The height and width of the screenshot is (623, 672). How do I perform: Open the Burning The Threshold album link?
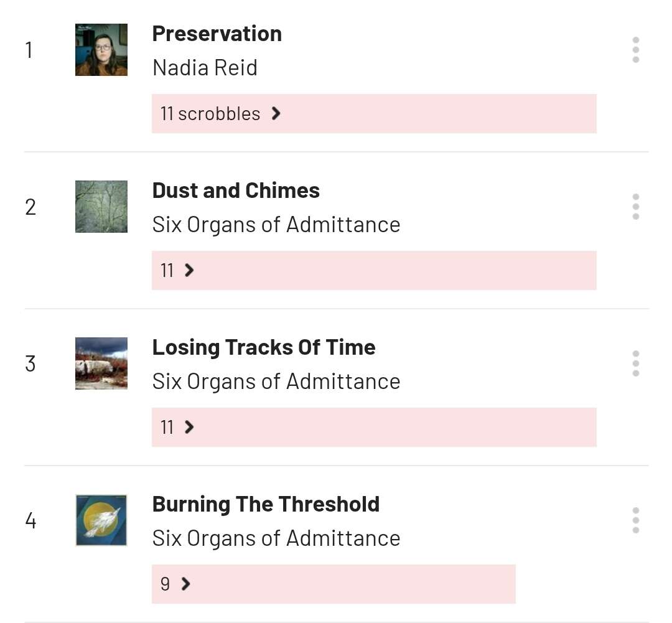(266, 504)
